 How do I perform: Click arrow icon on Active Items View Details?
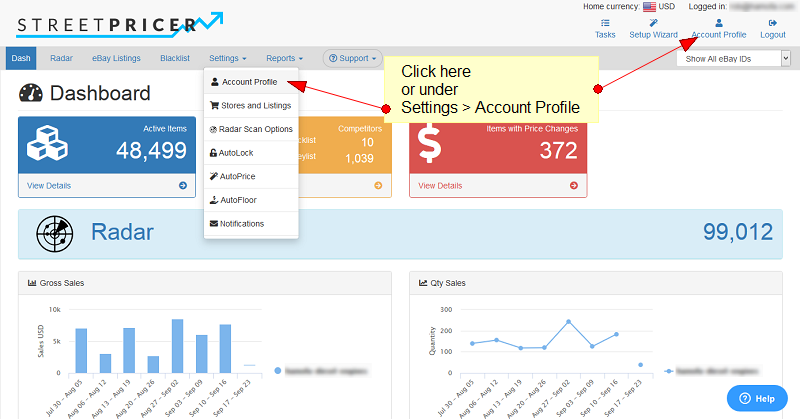click(183, 185)
